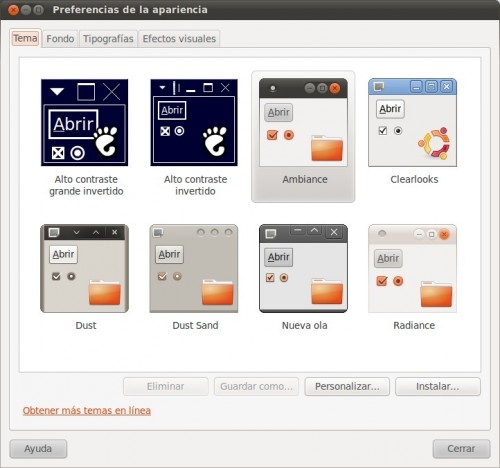Select Alto contraste invertido theme icon
The height and width of the screenshot is (468, 500).
(x=194, y=123)
